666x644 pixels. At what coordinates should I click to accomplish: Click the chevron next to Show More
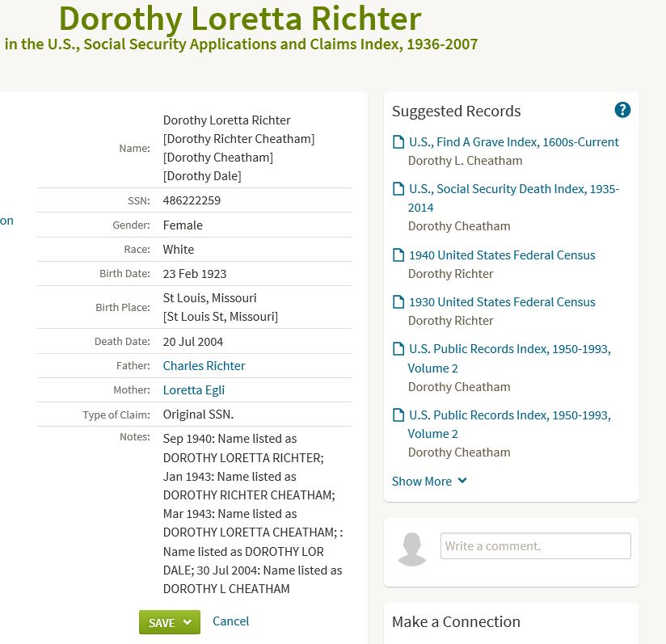click(x=462, y=481)
